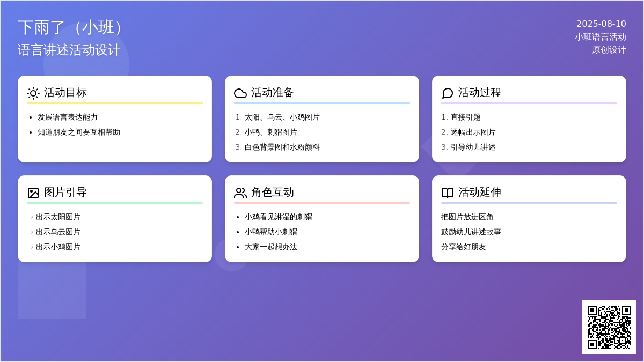Screen dimensions: 644x362
Task: Select the 活动准备 card heading
Action: coord(273,93)
